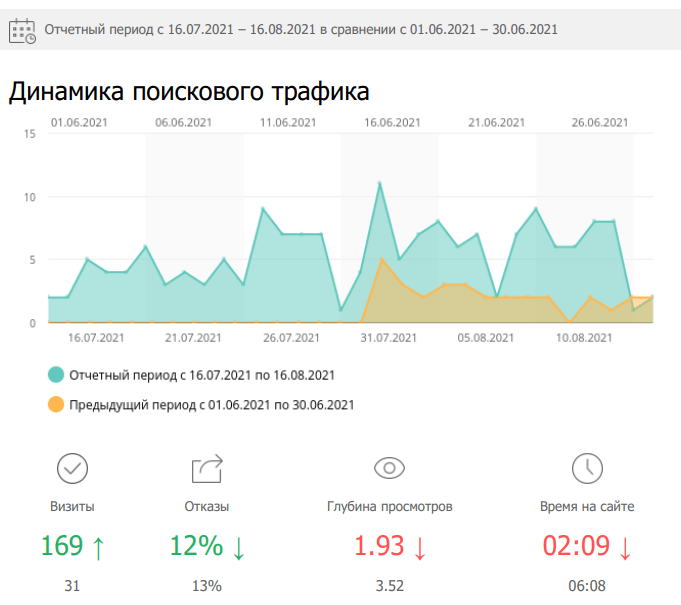Click the green up arrow next to 169
681x605 pixels.
pos(99,548)
